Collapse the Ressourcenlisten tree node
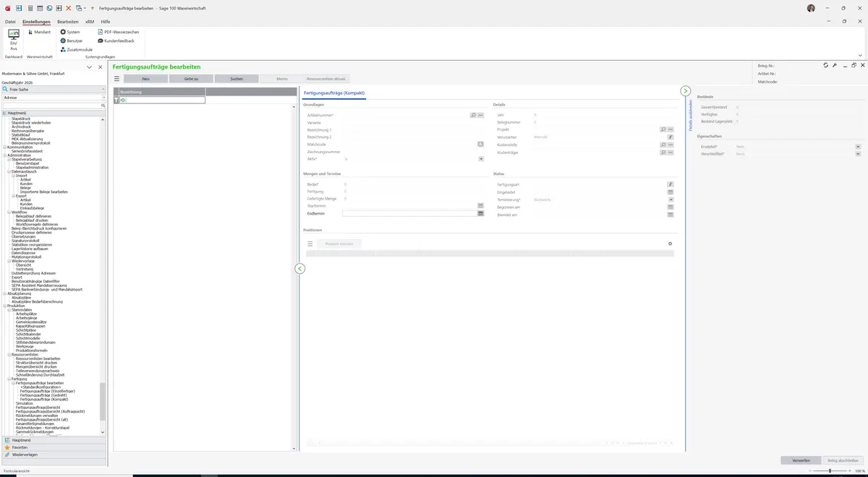This screenshot has height=477, width=868. click(x=9, y=355)
